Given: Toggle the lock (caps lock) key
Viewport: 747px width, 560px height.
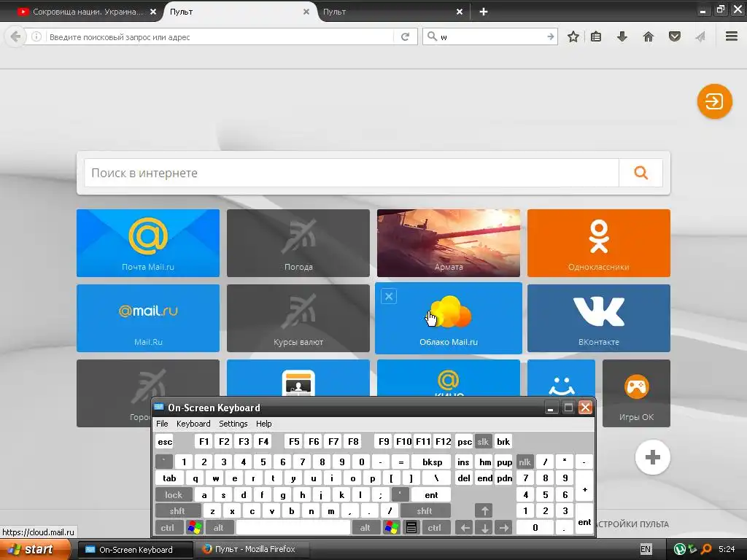Looking at the screenshot, I should click(174, 495).
